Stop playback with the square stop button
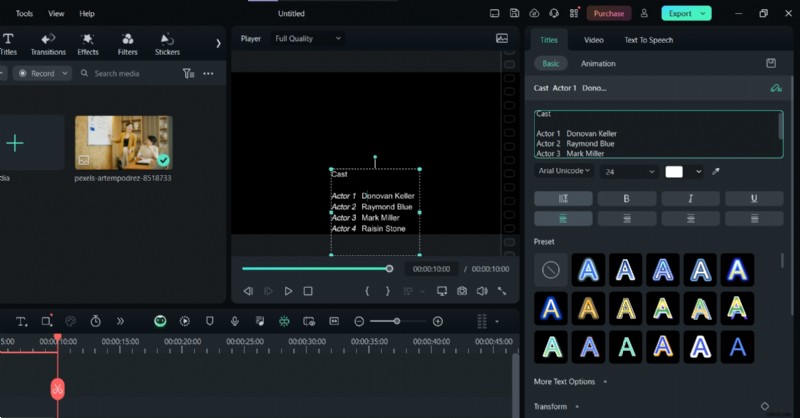 point(308,291)
